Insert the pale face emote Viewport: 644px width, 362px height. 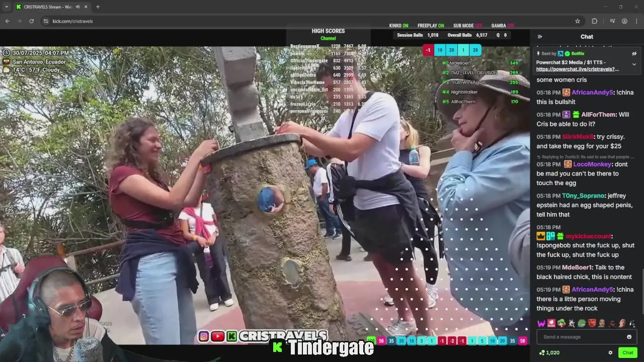[x=602, y=323]
